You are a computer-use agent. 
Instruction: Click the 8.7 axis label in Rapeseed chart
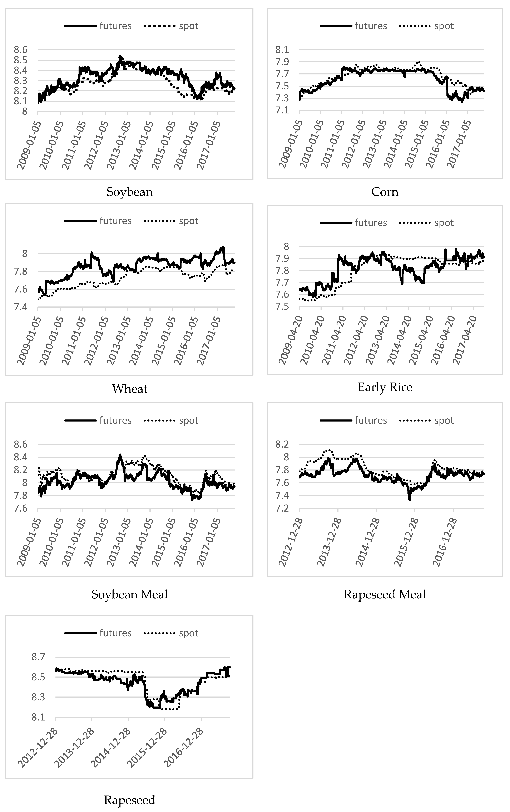(38, 657)
